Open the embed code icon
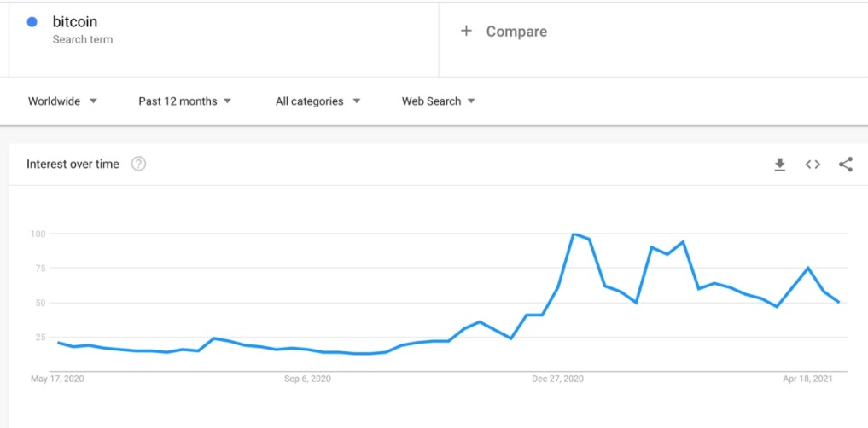Image resolution: width=868 pixels, height=428 pixels. pyautogui.click(x=812, y=165)
